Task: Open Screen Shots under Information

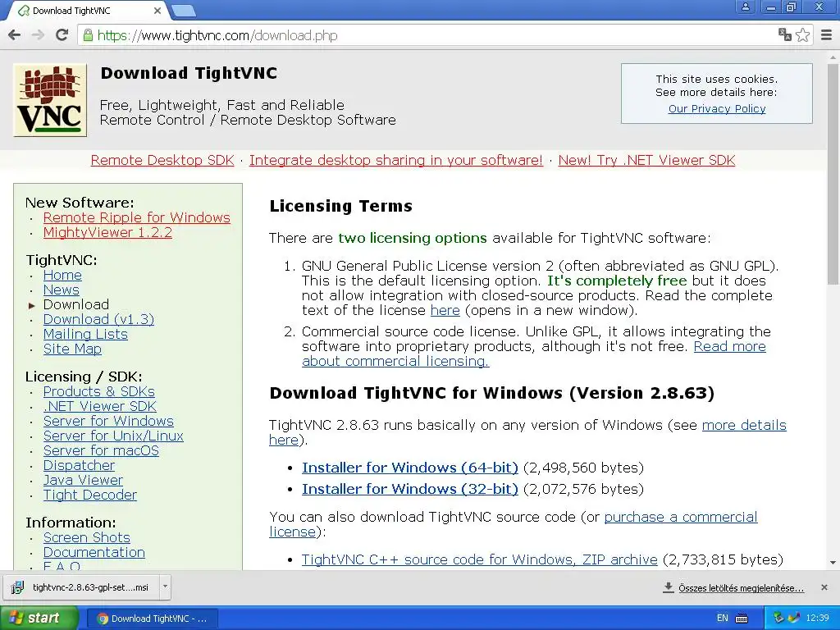Action: [87, 538]
